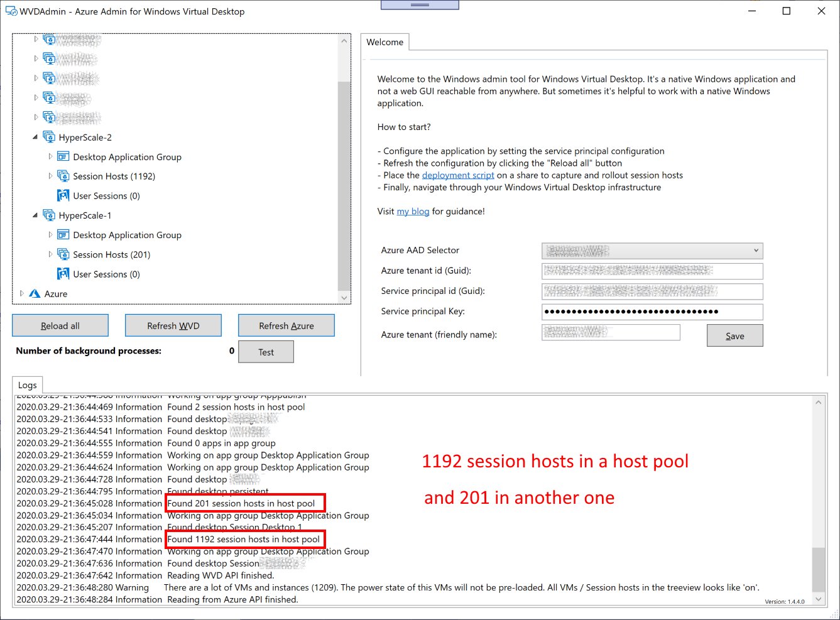Click the Test button
Image resolution: width=840 pixels, height=620 pixels.
pyautogui.click(x=266, y=352)
